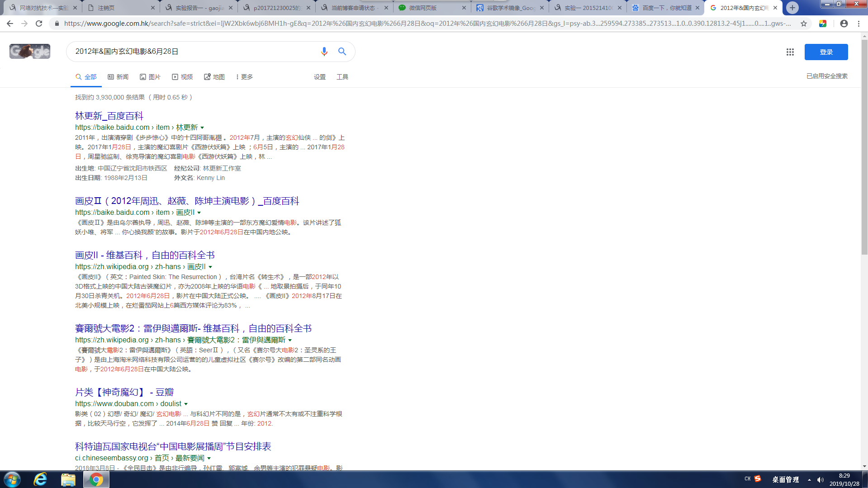
Task: Focus the browser address bar URL
Action: (427, 24)
